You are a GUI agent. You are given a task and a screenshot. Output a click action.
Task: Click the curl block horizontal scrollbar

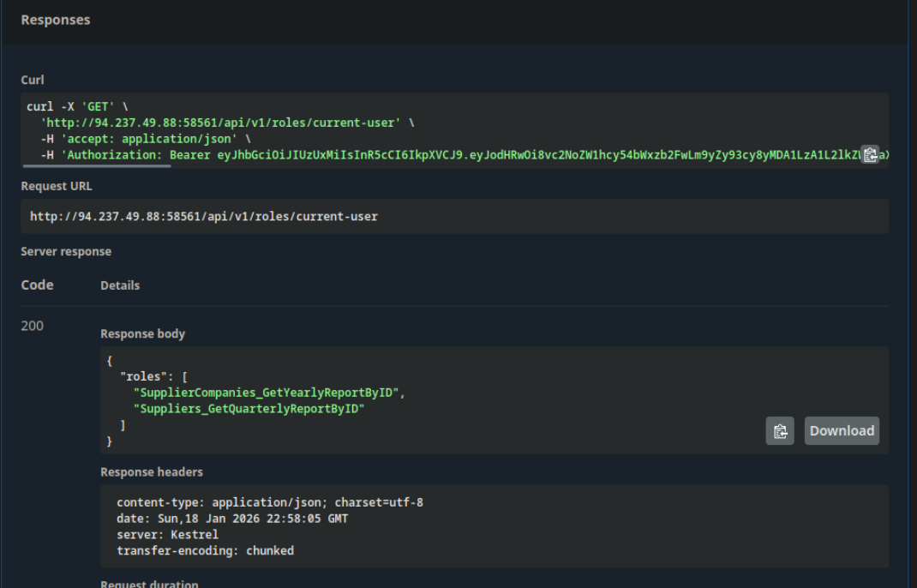(96, 165)
